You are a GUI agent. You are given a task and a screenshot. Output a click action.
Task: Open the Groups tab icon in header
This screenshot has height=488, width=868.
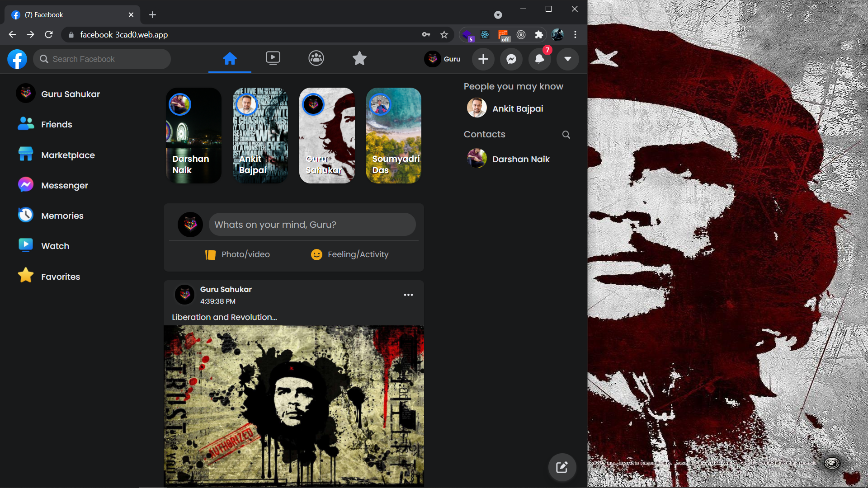pyautogui.click(x=316, y=59)
